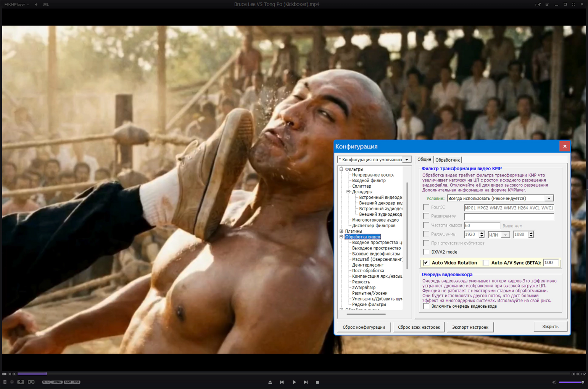
Task: Select Деинтерлейсинг in the settings tree
Action: (367, 265)
